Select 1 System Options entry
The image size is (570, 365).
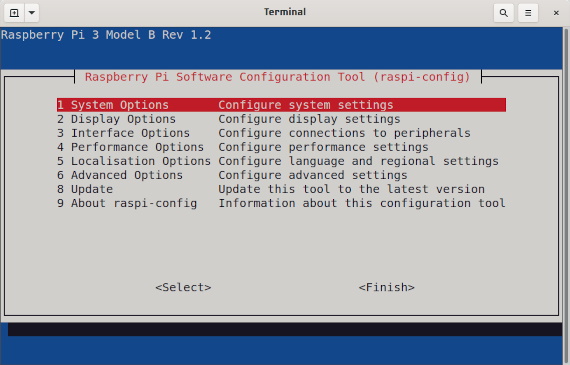[281, 105]
